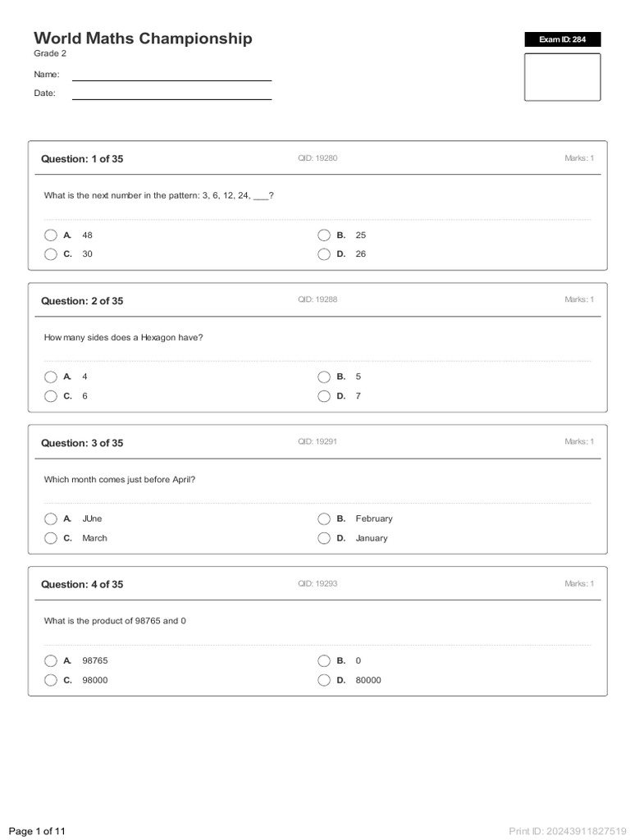Viewport: 630px width, 840px height.
Task: Pick 'March' as answer to Question 3
Action: coord(51,538)
